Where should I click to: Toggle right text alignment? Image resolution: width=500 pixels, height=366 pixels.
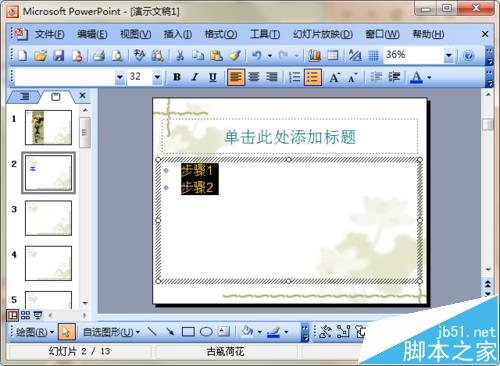click(x=272, y=77)
